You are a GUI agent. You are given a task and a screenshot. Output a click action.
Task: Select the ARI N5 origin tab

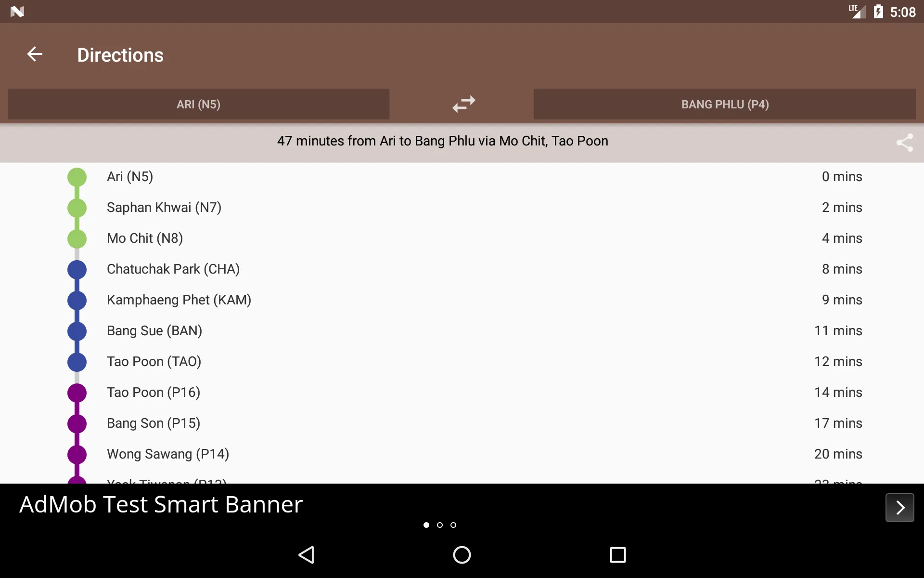[x=198, y=105]
